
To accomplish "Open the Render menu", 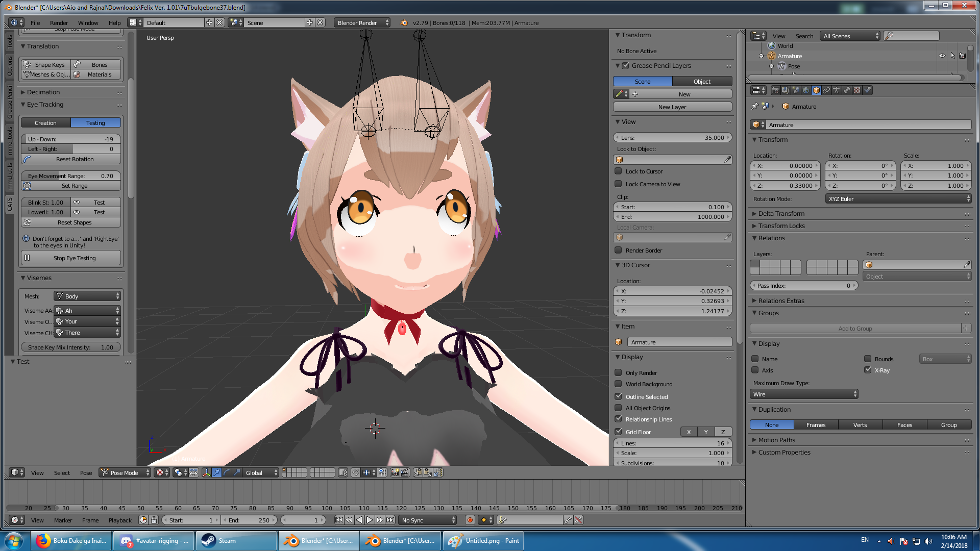I will click(x=59, y=22).
